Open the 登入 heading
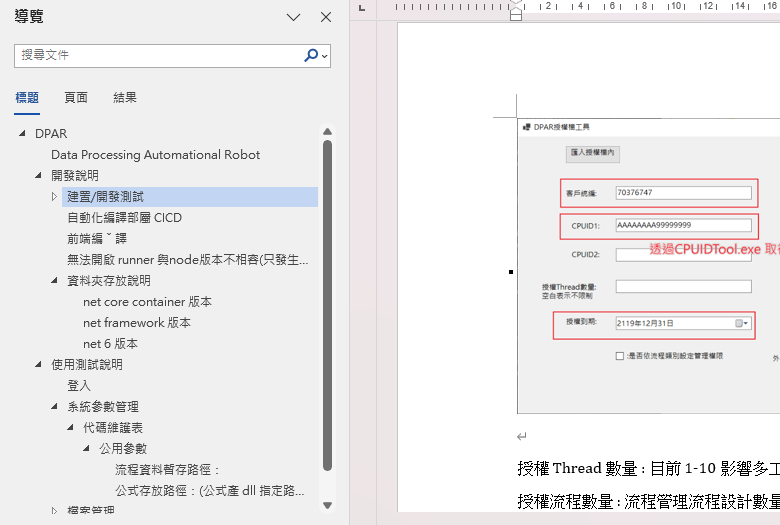780x525 pixels. [79, 386]
